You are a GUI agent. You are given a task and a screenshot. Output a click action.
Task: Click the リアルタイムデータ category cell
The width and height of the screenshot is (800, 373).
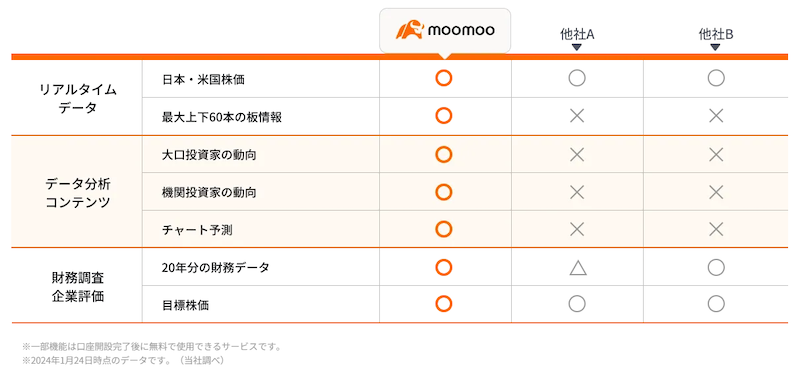coord(77,98)
